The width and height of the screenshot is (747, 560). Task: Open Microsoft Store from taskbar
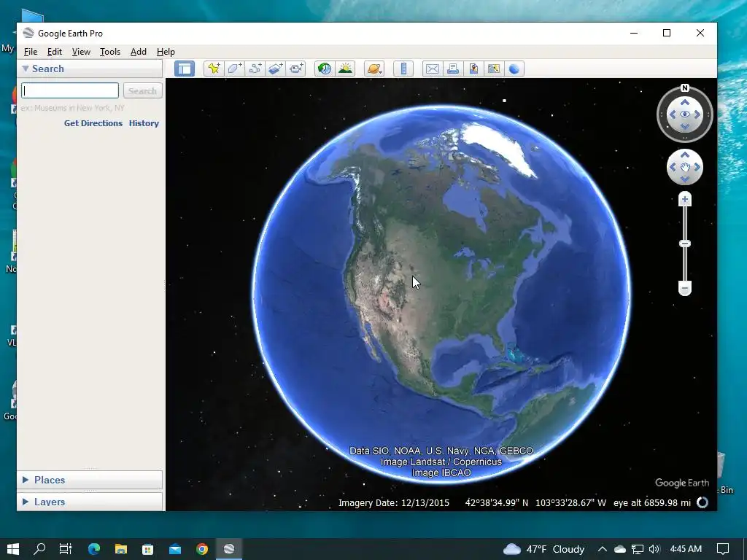pos(147,549)
